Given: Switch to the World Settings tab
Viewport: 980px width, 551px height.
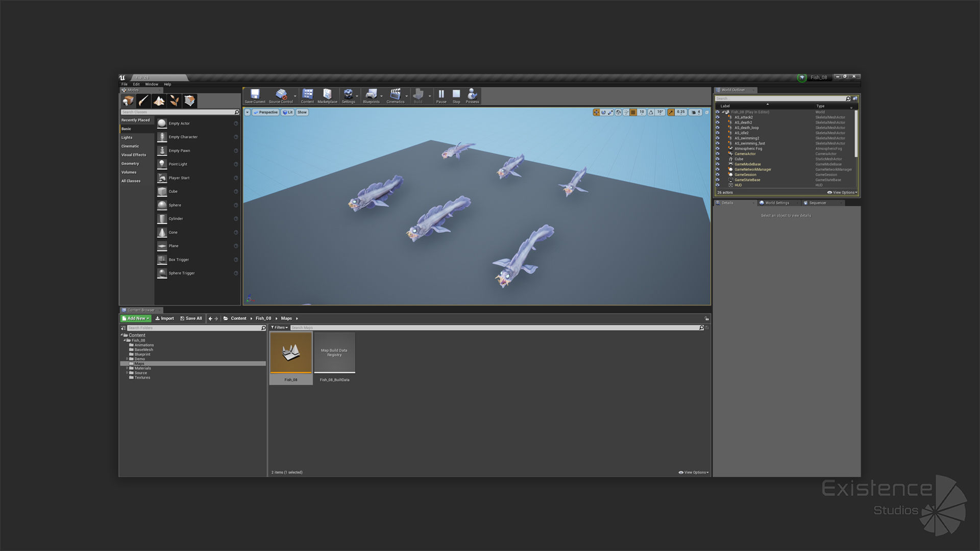Looking at the screenshot, I should (776, 203).
